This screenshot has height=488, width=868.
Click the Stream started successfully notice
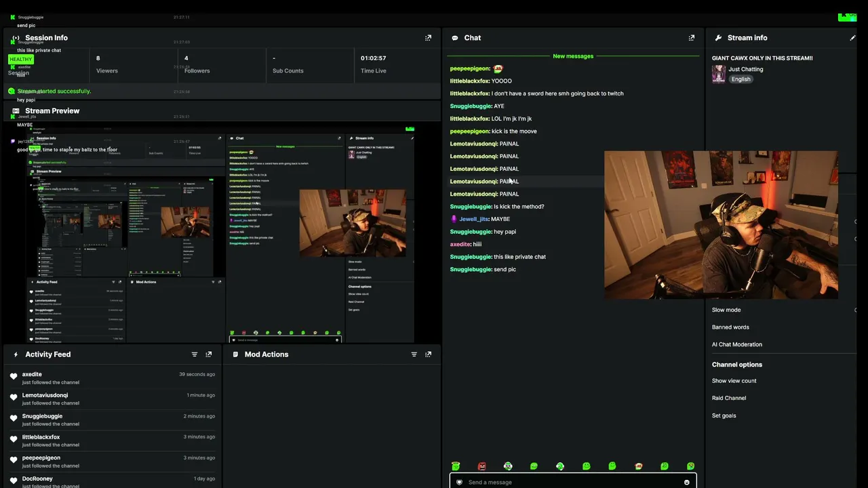(x=54, y=91)
